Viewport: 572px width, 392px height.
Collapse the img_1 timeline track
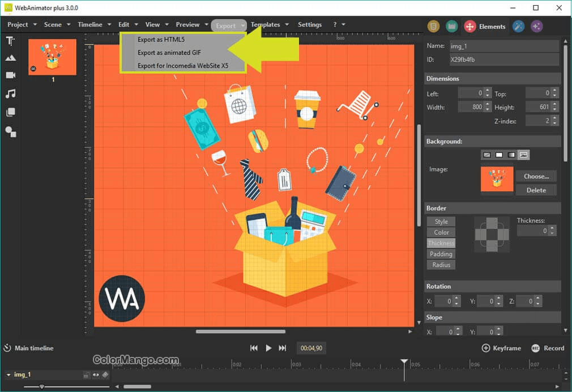8,374
